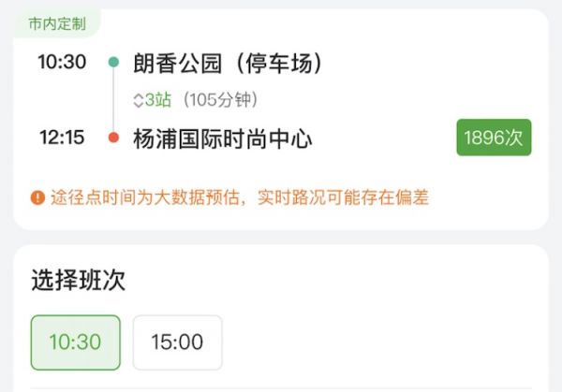Tap the red arrival station dot
Image resolution: width=562 pixels, height=392 pixels.
[113, 138]
